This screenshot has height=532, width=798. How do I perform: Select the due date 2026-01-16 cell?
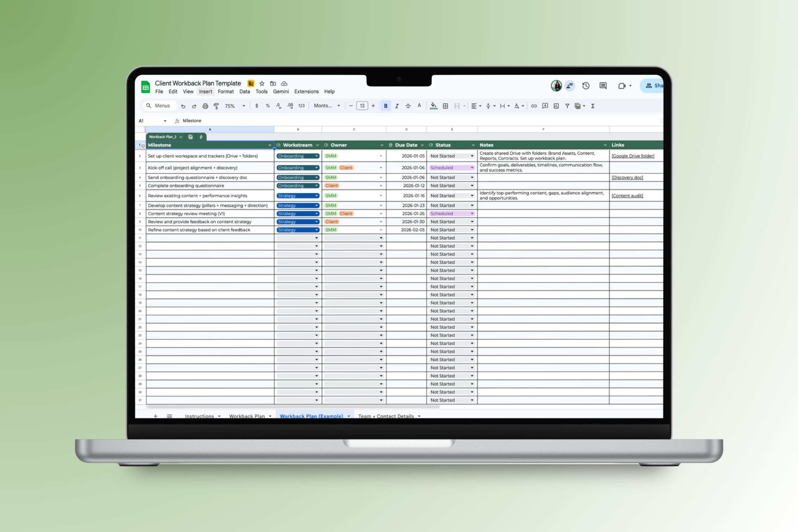coord(406,196)
